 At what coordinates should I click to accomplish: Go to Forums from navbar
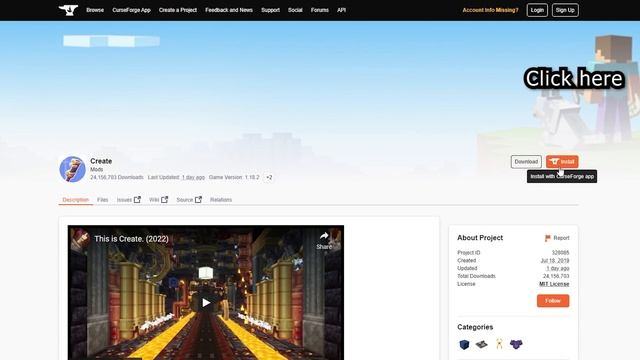click(320, 10)
